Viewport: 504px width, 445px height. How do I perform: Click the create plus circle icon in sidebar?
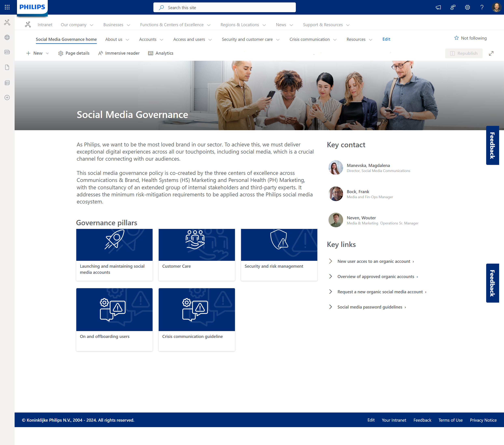tap(7, 97)
